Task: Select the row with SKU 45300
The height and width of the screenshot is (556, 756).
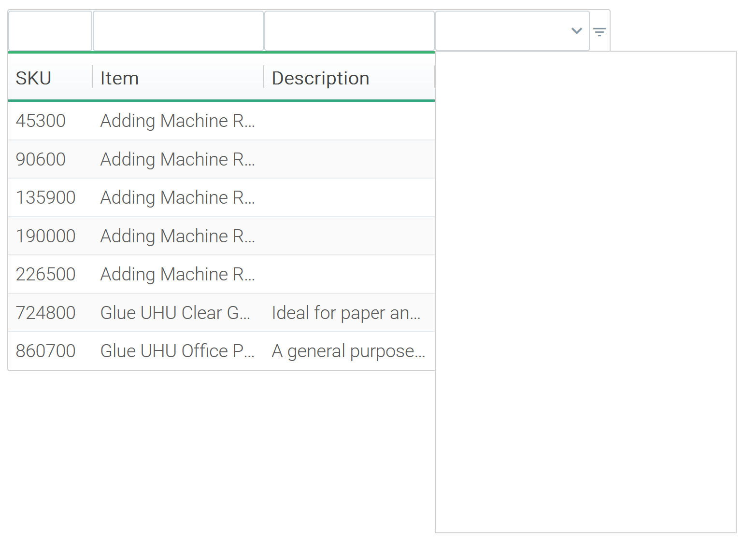Action: point(41,121)
